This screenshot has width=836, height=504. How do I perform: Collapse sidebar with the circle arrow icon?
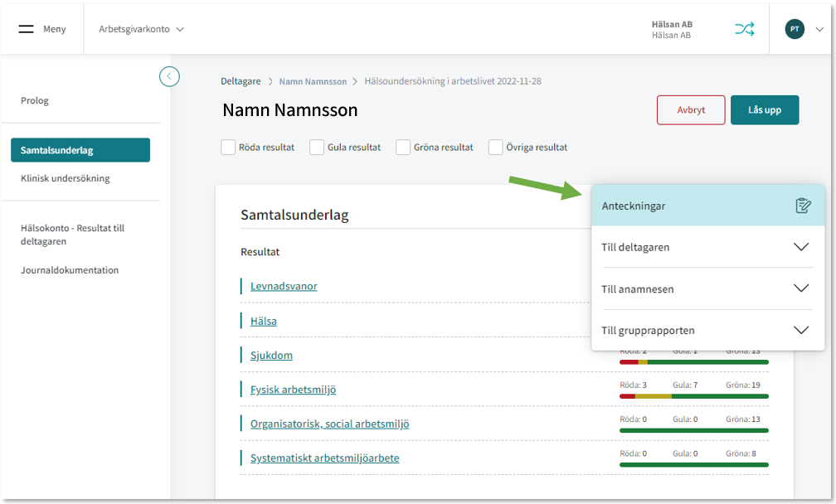[169, 76]
